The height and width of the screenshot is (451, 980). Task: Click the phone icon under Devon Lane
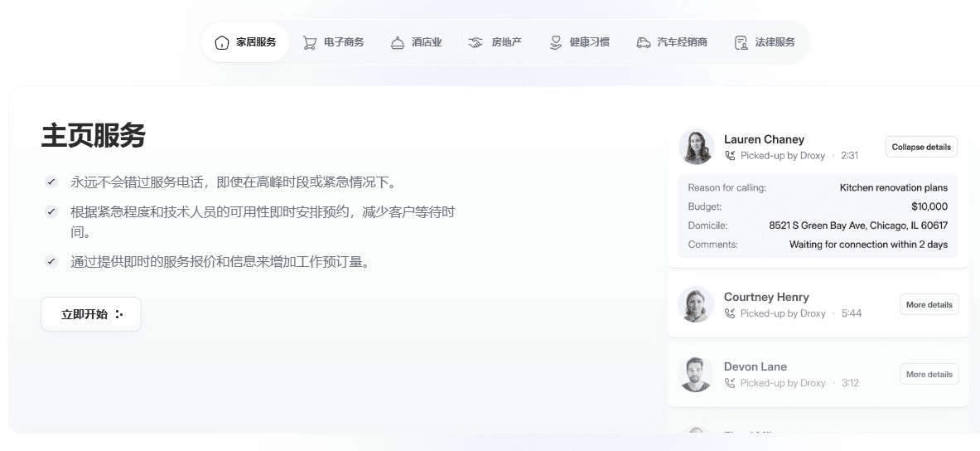[730, 383]
